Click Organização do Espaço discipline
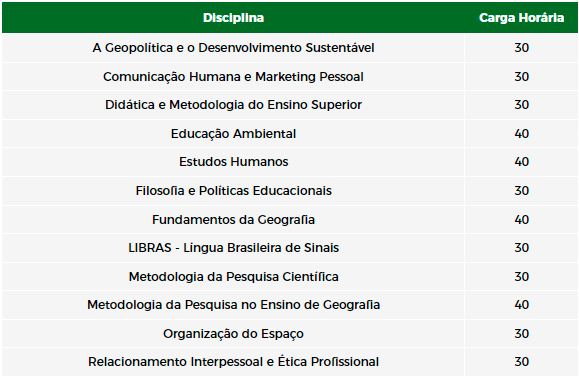Image resolution: width=579 pixels, height=376 pixels. 233,334
